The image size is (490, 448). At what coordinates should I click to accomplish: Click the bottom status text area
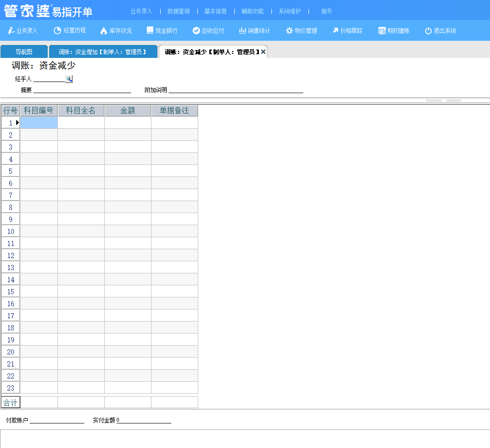(245, 439)
